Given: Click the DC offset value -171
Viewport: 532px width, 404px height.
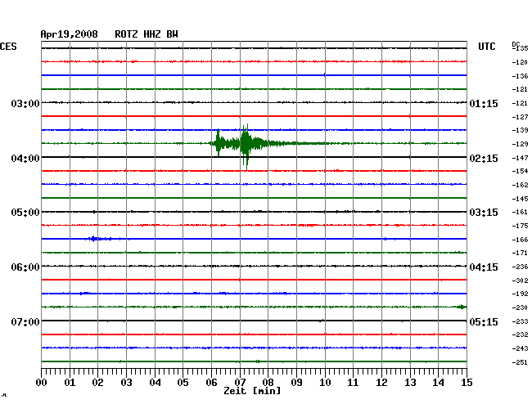Looking at the screenshot, I should [520, 253].
